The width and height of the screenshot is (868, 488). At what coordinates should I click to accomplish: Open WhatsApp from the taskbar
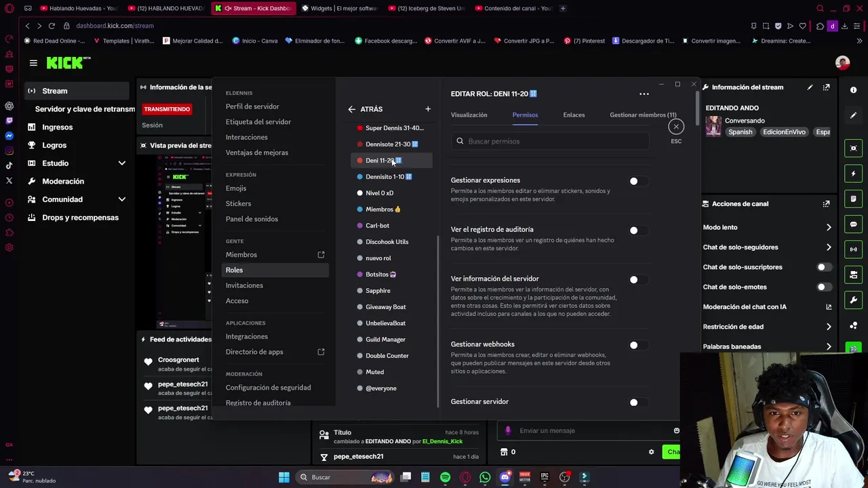click(485, 477)
